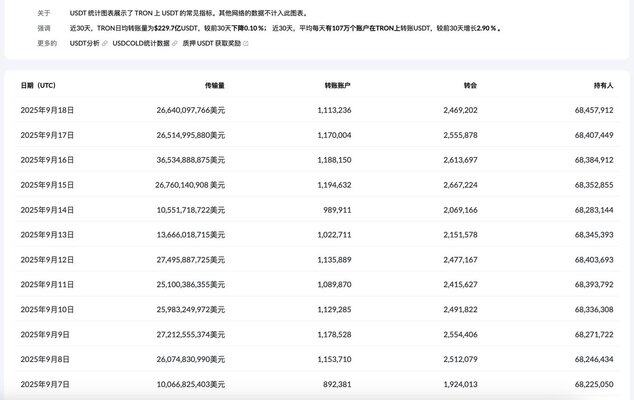Click the accounts value 1,113,236

click(x=334, y=110)
